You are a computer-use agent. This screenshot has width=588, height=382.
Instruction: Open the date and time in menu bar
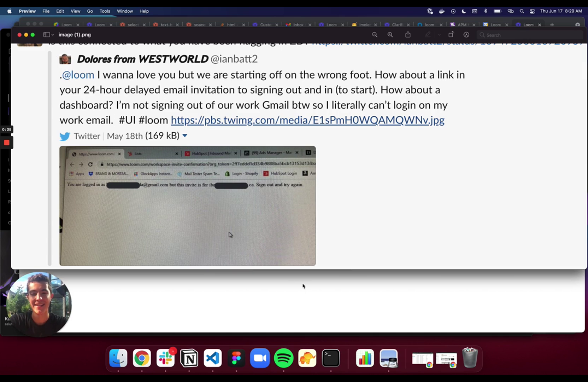[x=561, y=11]
